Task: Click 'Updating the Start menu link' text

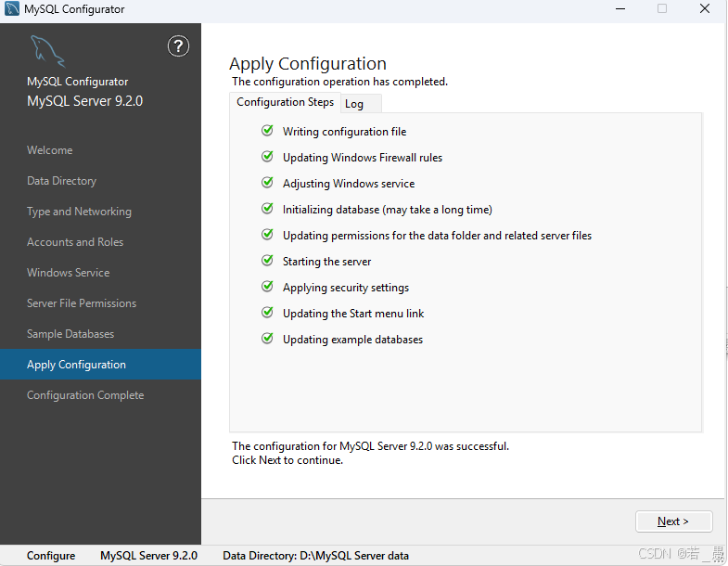Action: [x=353, y=314]
